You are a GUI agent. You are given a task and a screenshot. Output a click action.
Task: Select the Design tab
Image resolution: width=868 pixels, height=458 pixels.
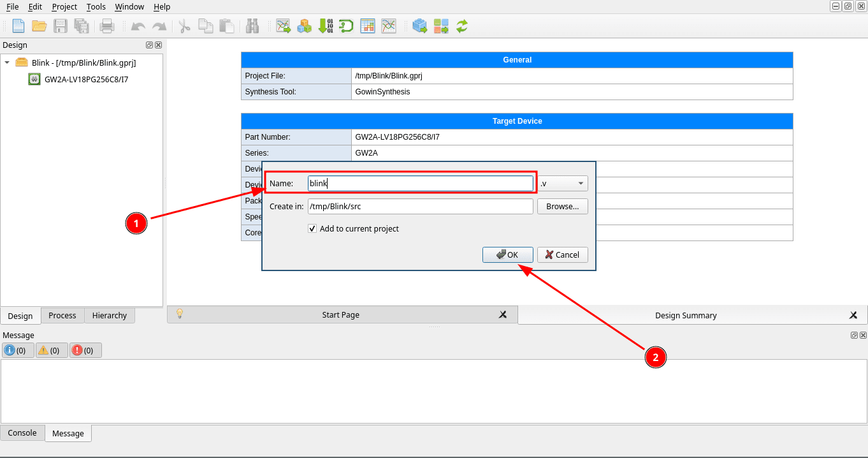pyautogui.click(x=20, y=316)
